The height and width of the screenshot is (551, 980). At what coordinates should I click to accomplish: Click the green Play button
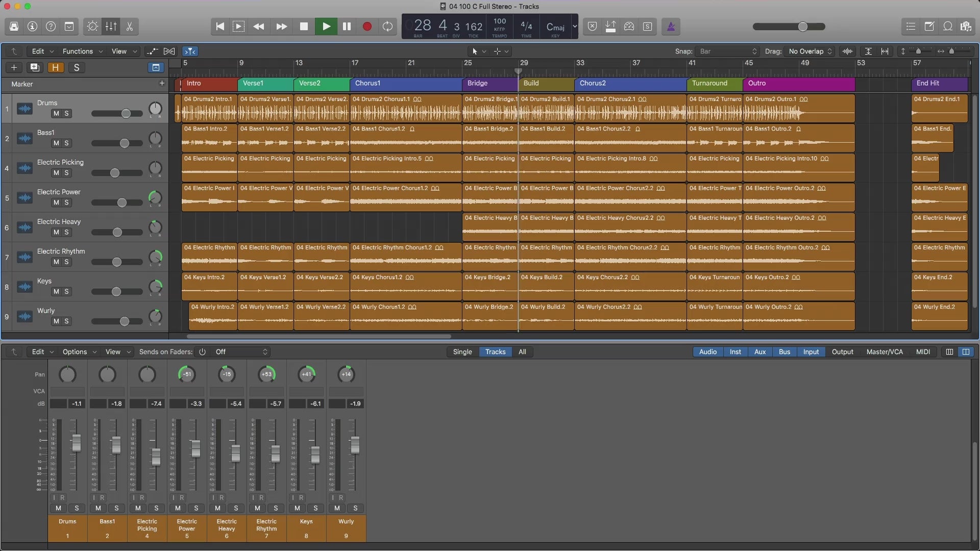(326, 27)
